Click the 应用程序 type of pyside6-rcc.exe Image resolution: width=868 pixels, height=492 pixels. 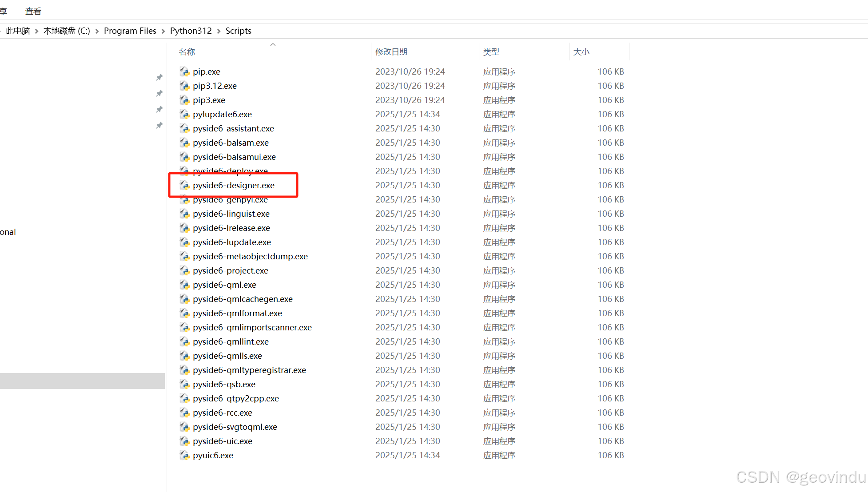point(499,413)
